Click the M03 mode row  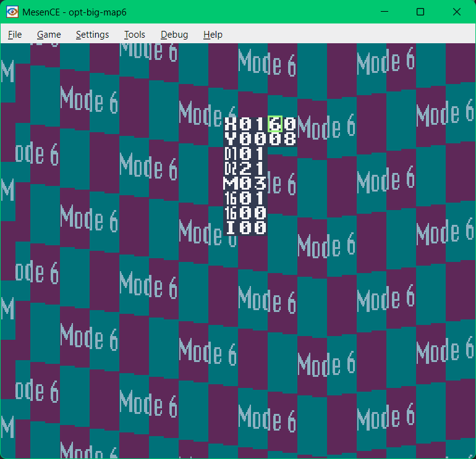click(x=245, y=183)
